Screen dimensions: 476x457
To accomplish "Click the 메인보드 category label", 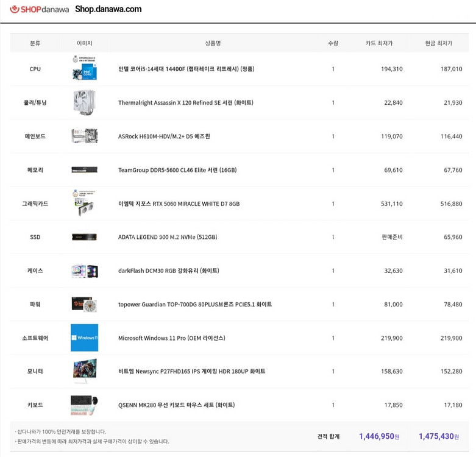I will point(35,136).
